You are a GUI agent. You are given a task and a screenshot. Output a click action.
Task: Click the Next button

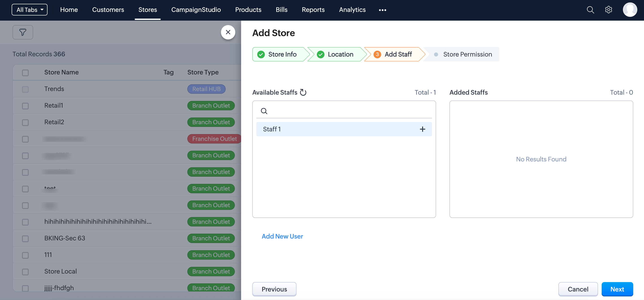click(617, 289)
